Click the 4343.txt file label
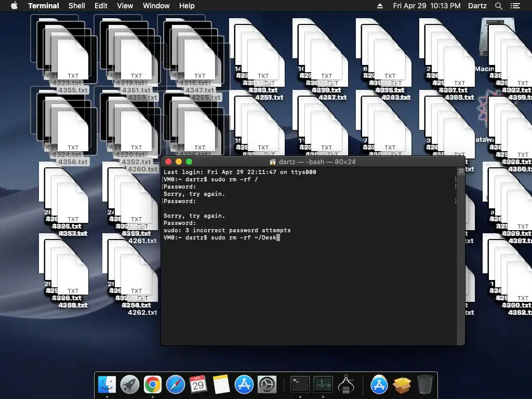Screen dimensions: 532x399 263,90
